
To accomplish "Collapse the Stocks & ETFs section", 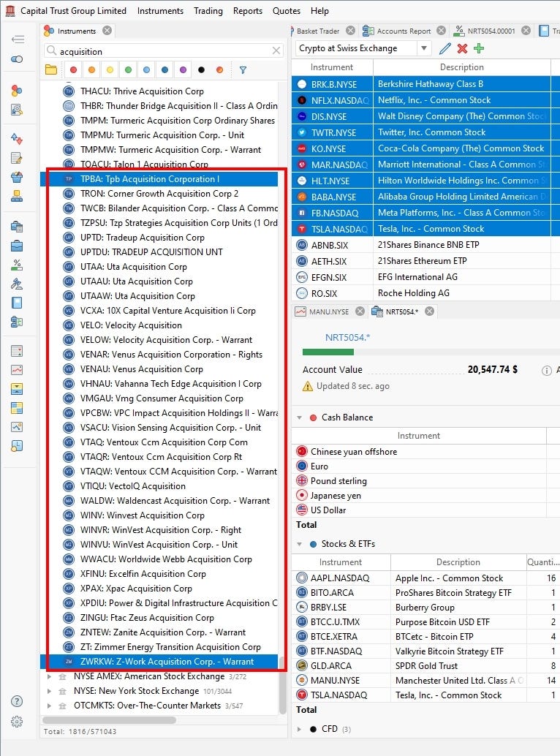I will (x=299, y=545).
